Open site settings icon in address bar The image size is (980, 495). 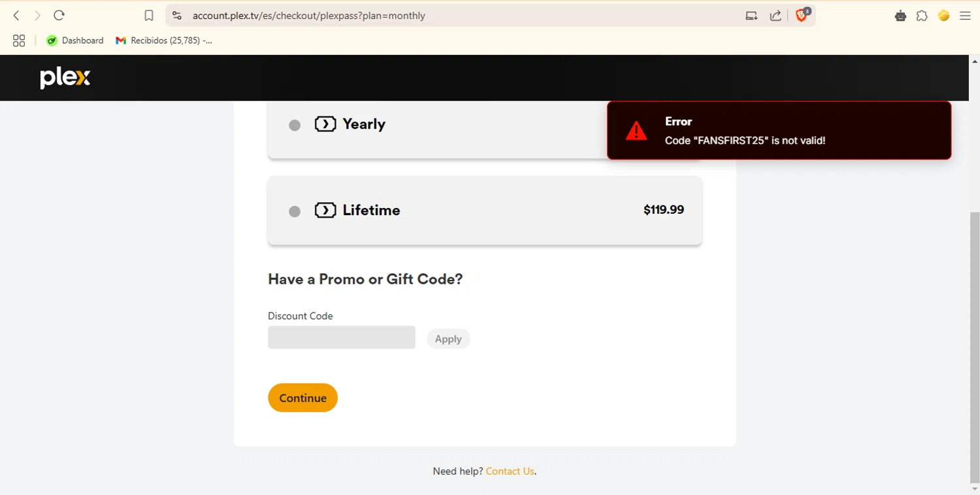coord(176,15)
